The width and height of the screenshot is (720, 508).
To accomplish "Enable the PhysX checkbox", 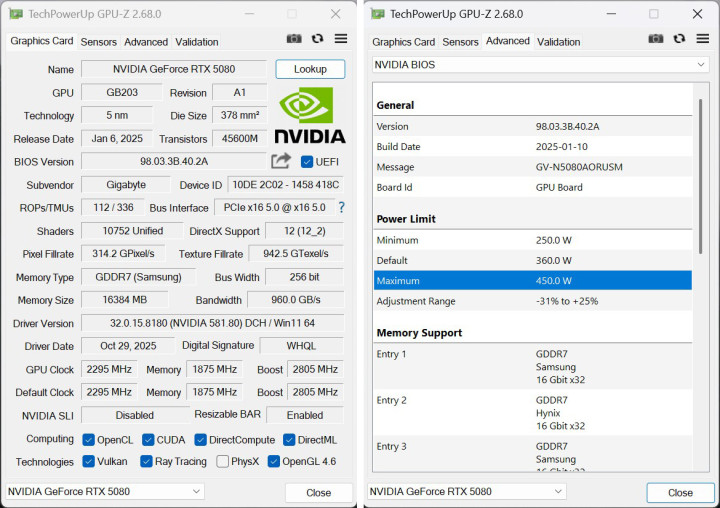I will 223,462.
